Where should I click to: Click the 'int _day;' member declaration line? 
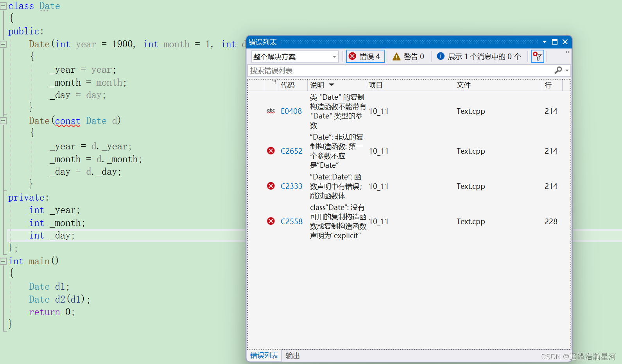[52, 235]
